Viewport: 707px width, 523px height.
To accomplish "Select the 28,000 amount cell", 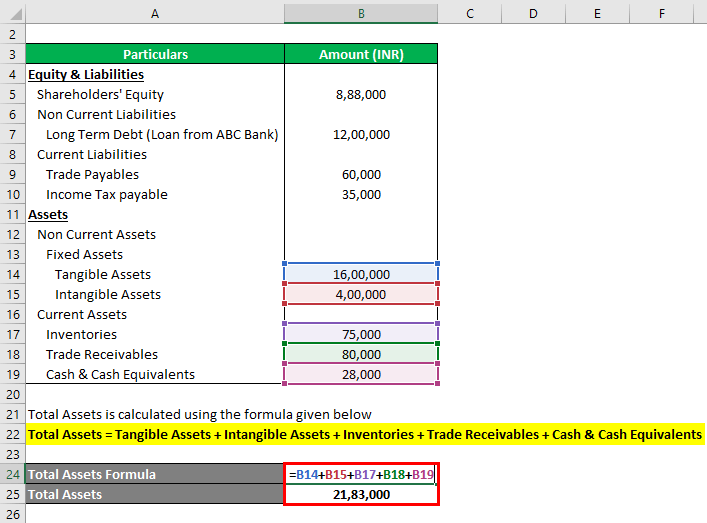I will (361, 374).
